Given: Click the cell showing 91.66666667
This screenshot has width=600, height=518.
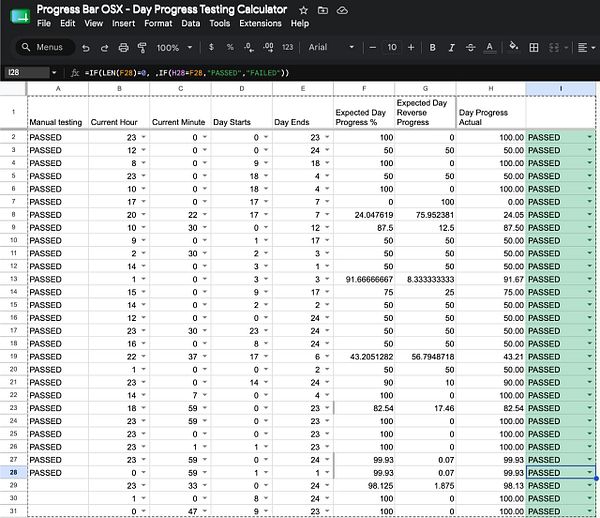Looking at the screenshot, I should click(364, 279).
